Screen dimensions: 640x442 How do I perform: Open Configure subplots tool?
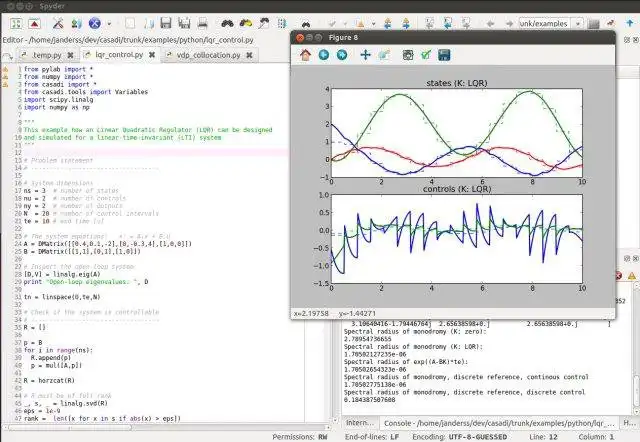coord(407,55)
